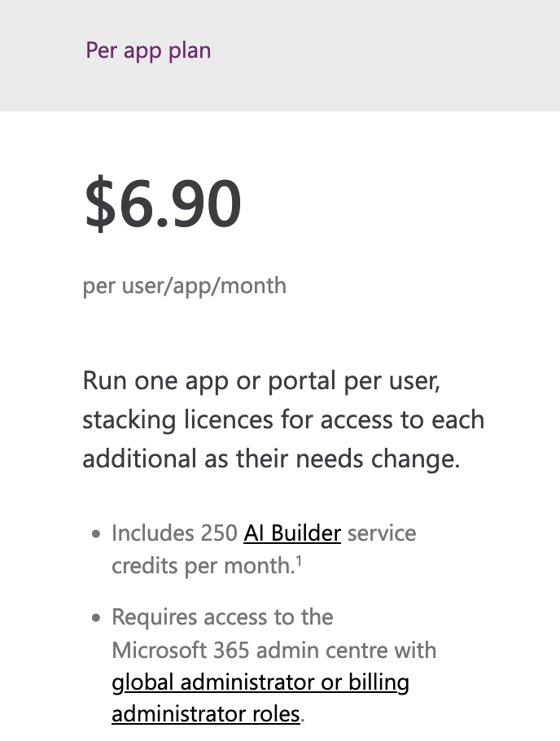The image size is (560, 741).
Task: Click the 'Requires access to the' text
Action: [x=222, y=617]
